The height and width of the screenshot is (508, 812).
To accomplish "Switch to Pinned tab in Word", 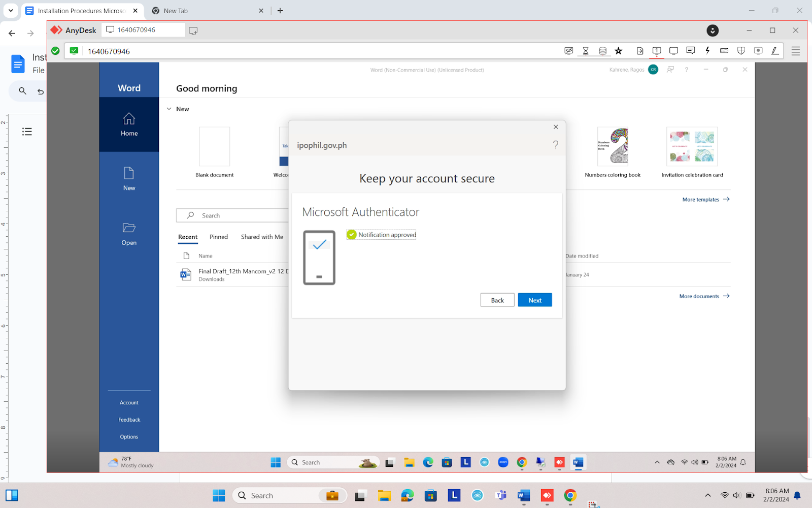I will click(219, 237).
